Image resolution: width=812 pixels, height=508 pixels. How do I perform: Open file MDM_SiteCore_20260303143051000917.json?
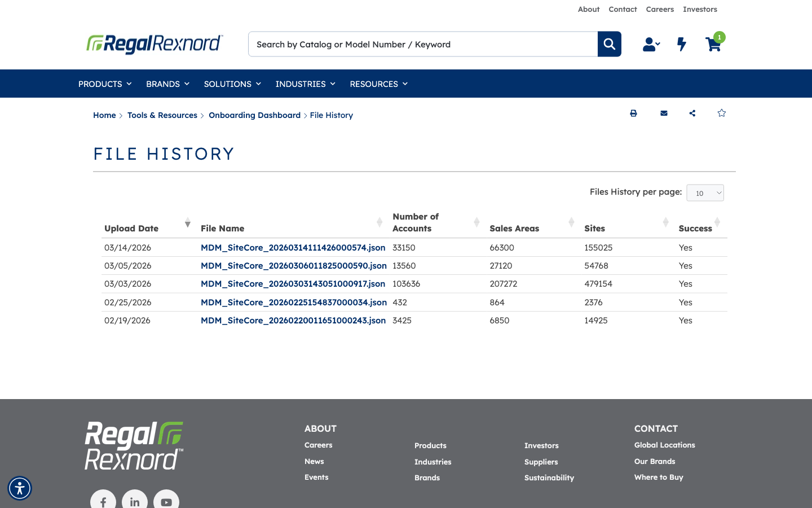pos(293,284)
